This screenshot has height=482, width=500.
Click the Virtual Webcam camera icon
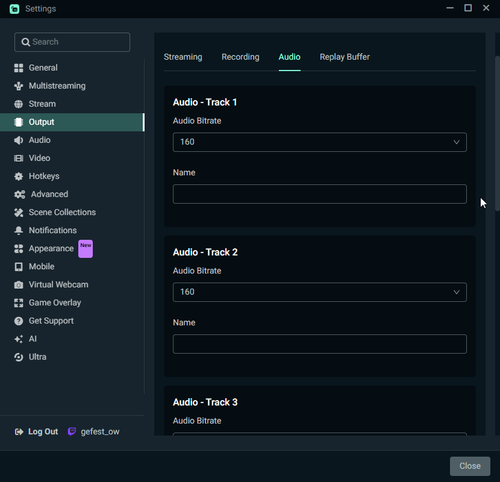pyautogui.click(x=19, y=285)
